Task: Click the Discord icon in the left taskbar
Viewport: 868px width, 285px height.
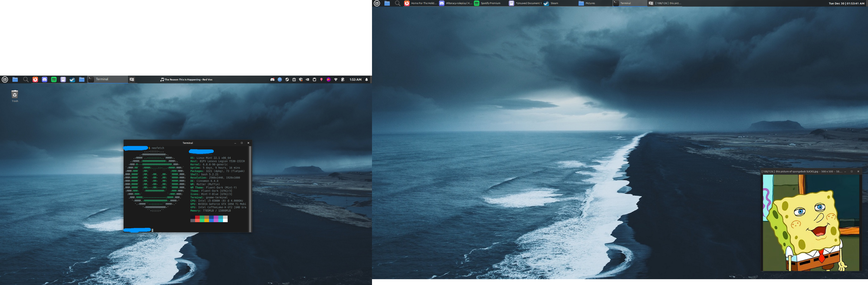Action: click(x=44, y=80)
